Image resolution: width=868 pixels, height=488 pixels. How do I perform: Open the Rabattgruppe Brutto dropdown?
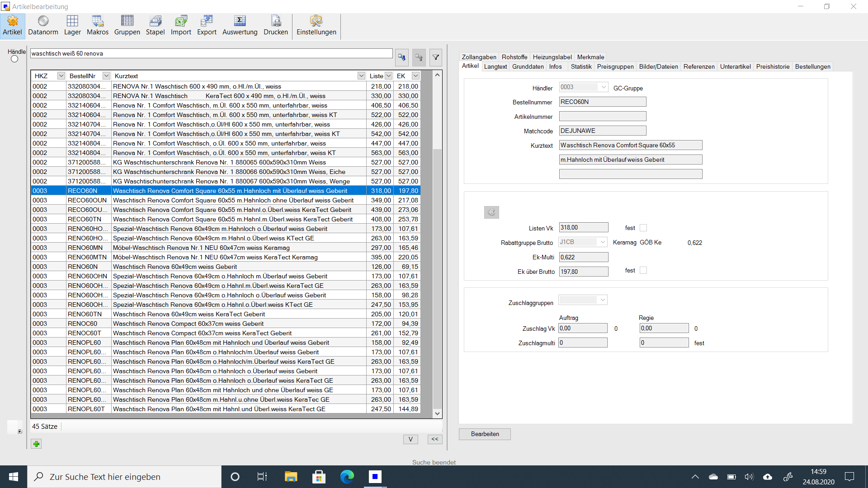[x=603, y=242]
